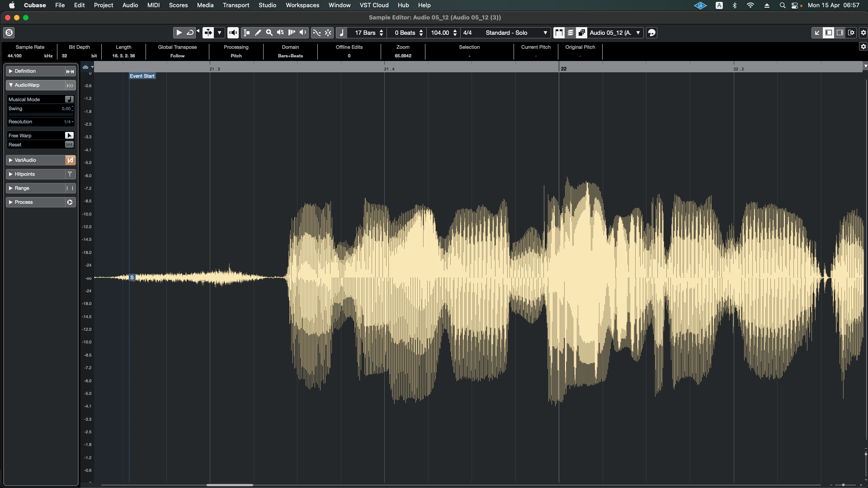
Task: Select the Range Selection tool
Action: [x=247, y=33]
